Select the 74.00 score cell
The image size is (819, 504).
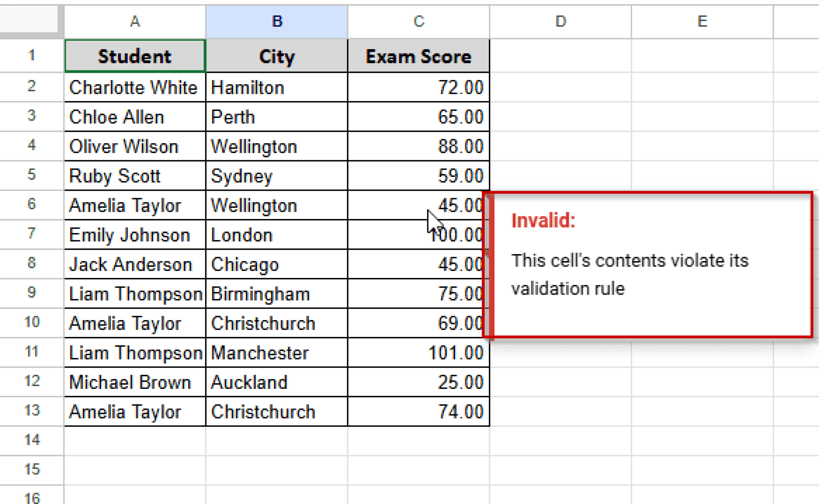(x=418, y=412)
